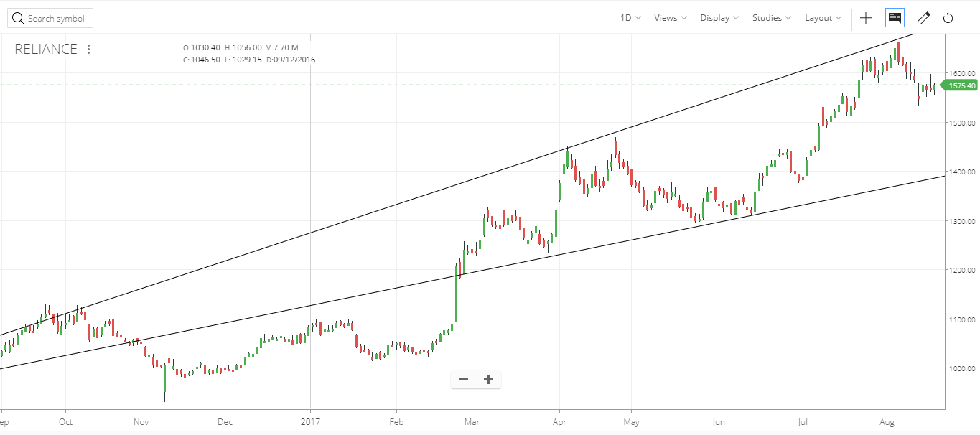Select the search magnifier icon
Image resolution: width=980 pixels, height=435 pixels.
click(17, 17)
